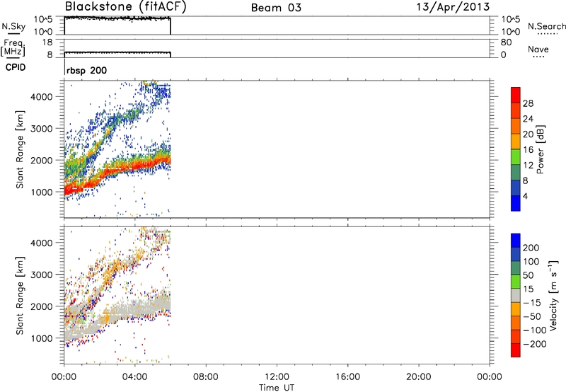Click the Slant Range label of velocity panel
Viewport: 566px width, 392px height.
coord(20,295)
